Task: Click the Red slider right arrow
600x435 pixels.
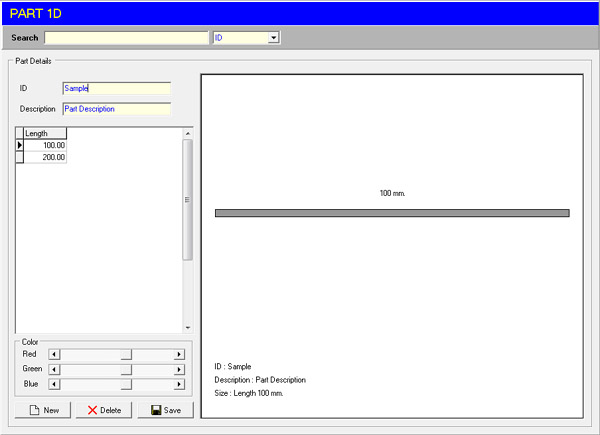Action: point(179,354)
